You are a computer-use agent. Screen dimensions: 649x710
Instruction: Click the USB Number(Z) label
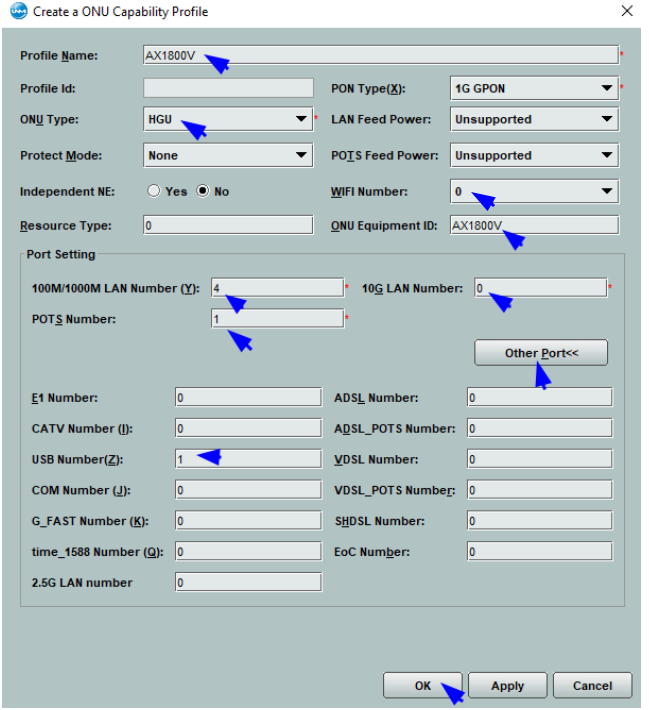click(77, 459)
